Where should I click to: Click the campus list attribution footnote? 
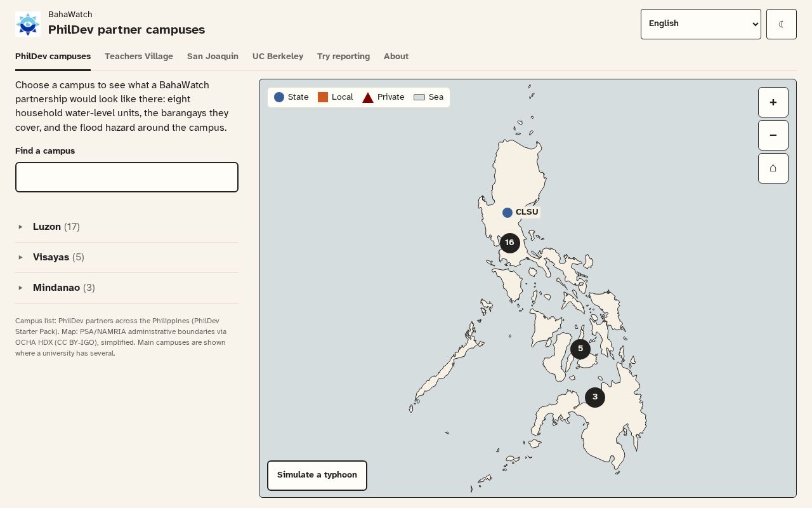[122, 337]
